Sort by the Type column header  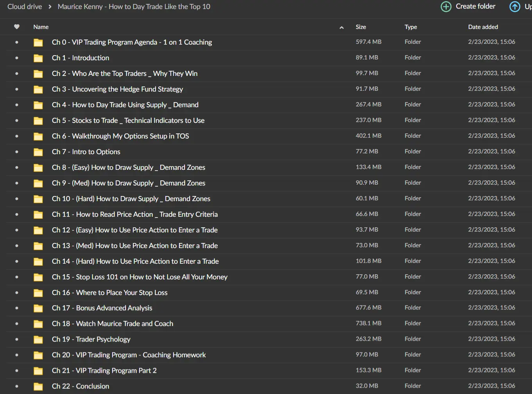[411, 27]
